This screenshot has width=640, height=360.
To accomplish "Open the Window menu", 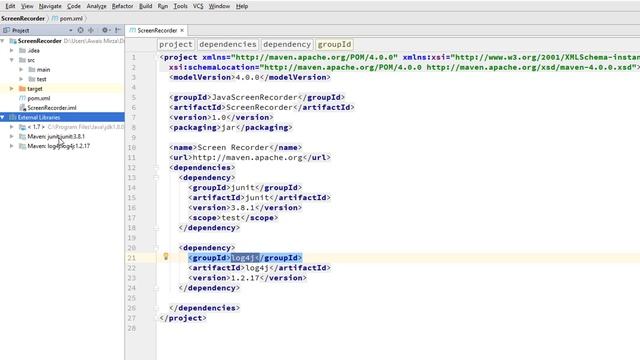I will tap(219, 6).
